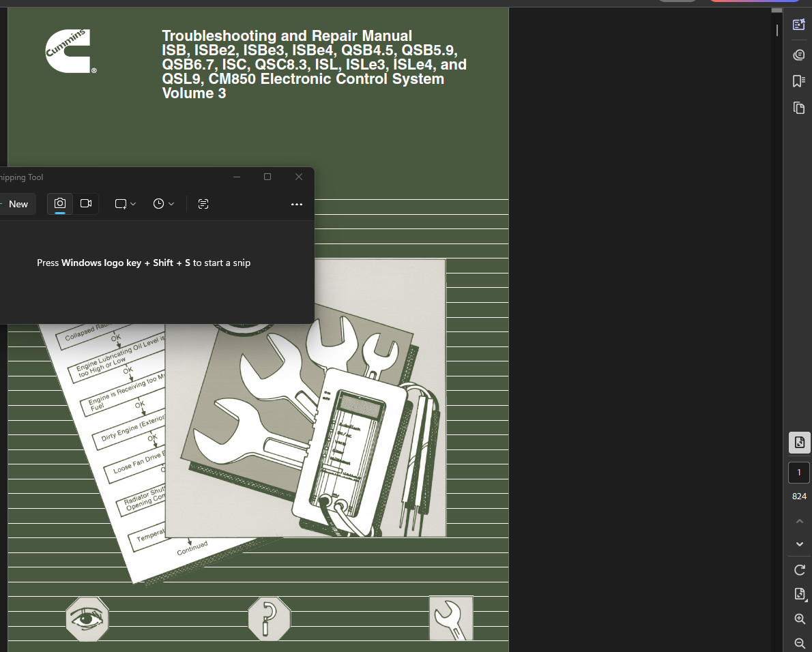Minimize the Snipping Tool window
812x652 pixels.
point(237,177)
